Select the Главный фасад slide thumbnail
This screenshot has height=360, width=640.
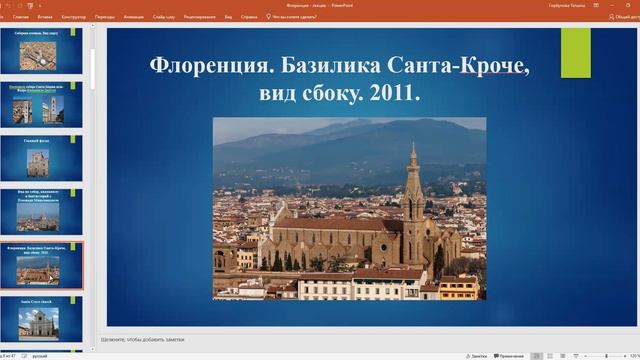(41, 158)
